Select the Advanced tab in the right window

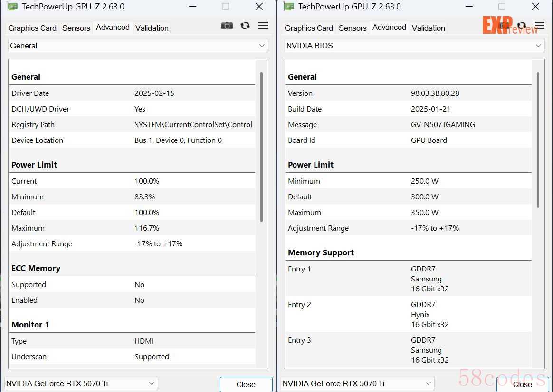point(390,28)
